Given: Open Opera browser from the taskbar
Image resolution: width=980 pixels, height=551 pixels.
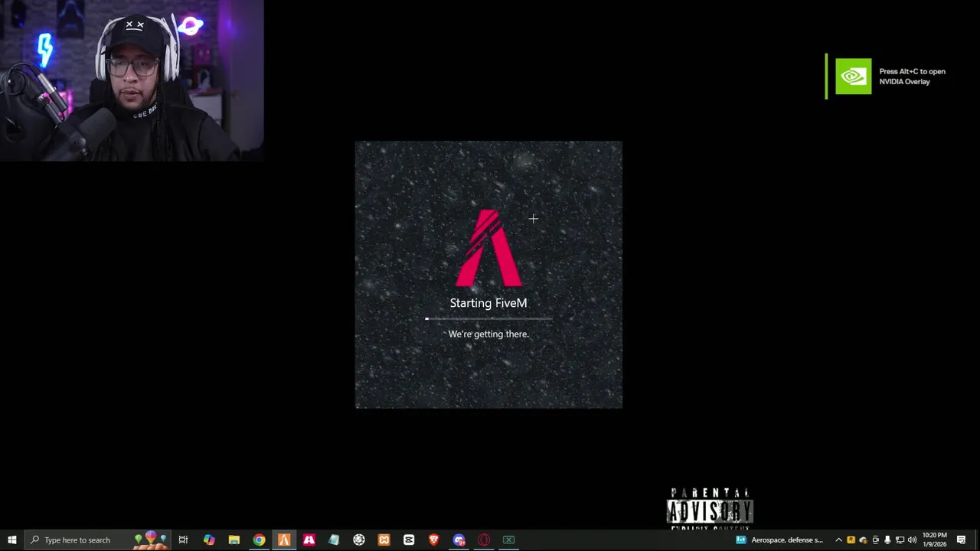Looking at the screenshot, I should [x=484, y=540].
